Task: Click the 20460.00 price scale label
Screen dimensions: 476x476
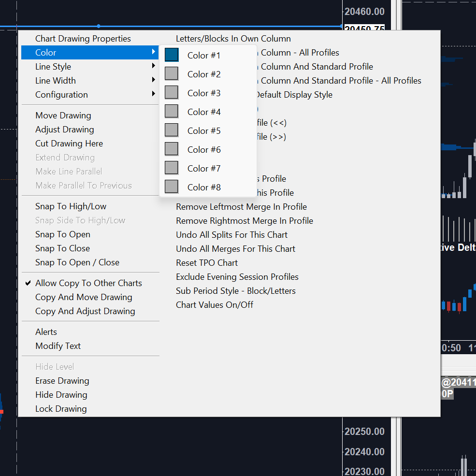Action: click(364, 12)
